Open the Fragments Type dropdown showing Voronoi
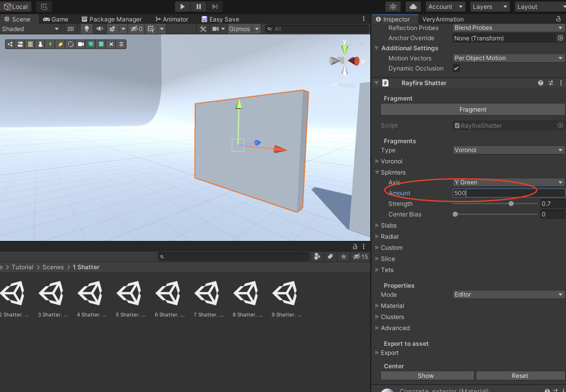Image resolution: width=566 pixels, height=392 pixels. click(x=508, y=150)
